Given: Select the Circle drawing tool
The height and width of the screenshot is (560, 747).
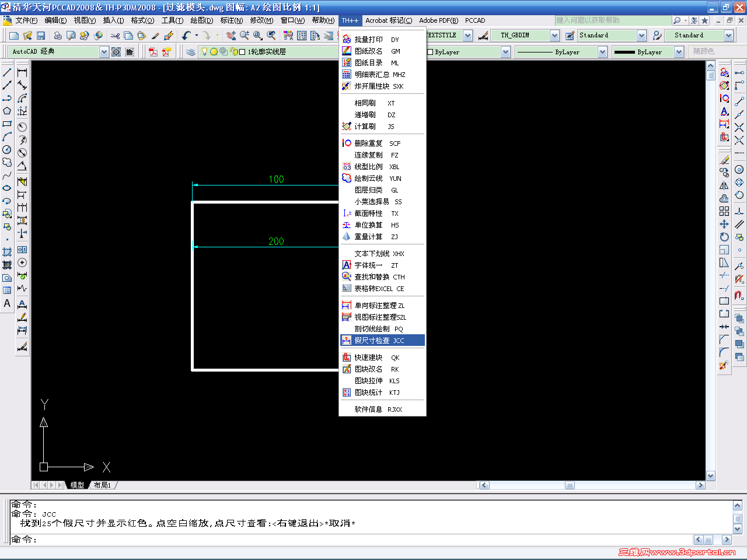Looking at the screenshot, I should tap(7, 149).
